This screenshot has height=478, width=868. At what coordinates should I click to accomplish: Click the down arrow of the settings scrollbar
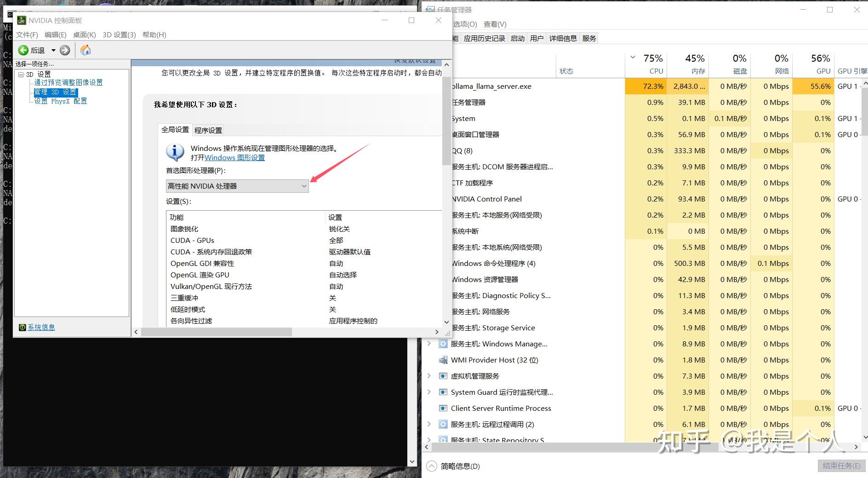(446, 322)
